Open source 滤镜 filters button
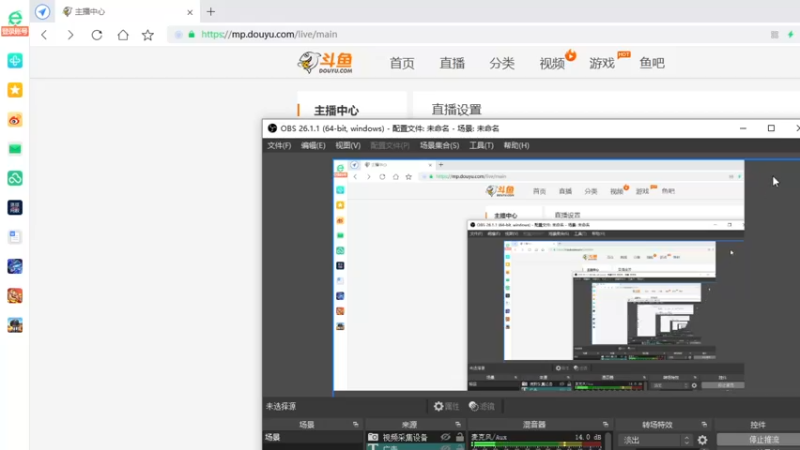The image size is (800, 450). (482, 406)
